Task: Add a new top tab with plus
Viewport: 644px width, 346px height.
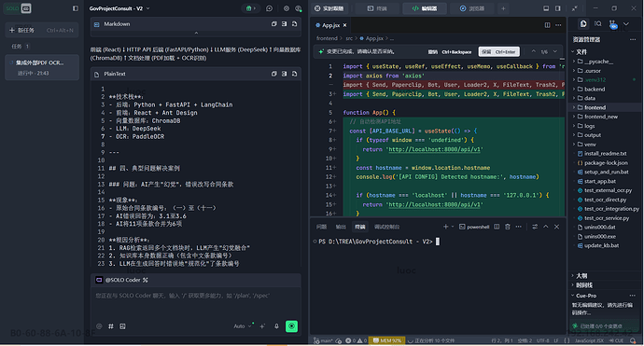Action: tap(503, 8)
